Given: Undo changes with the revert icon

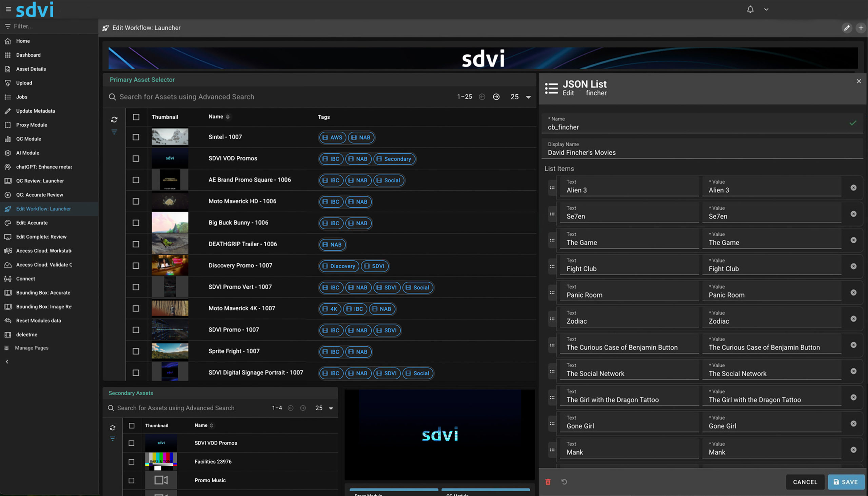Looking at the screenshot, I should pos(565,481).
